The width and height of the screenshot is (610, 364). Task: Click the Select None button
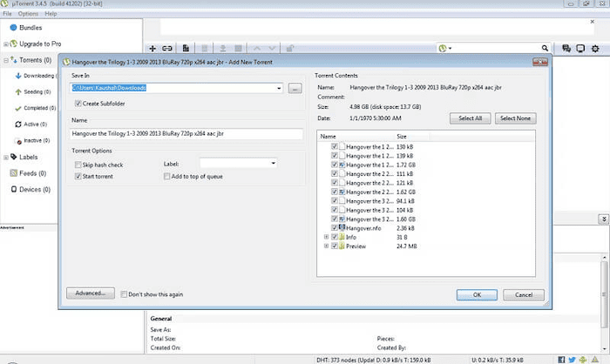517,118
